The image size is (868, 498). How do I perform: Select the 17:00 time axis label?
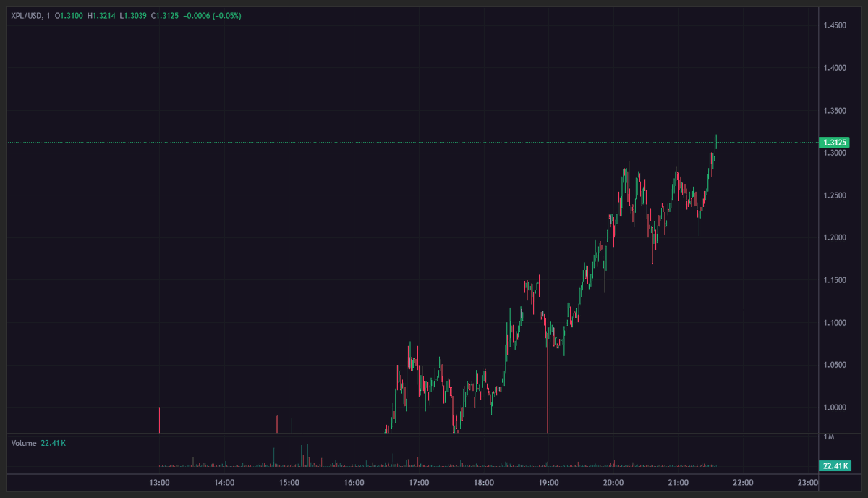(418, 481)
